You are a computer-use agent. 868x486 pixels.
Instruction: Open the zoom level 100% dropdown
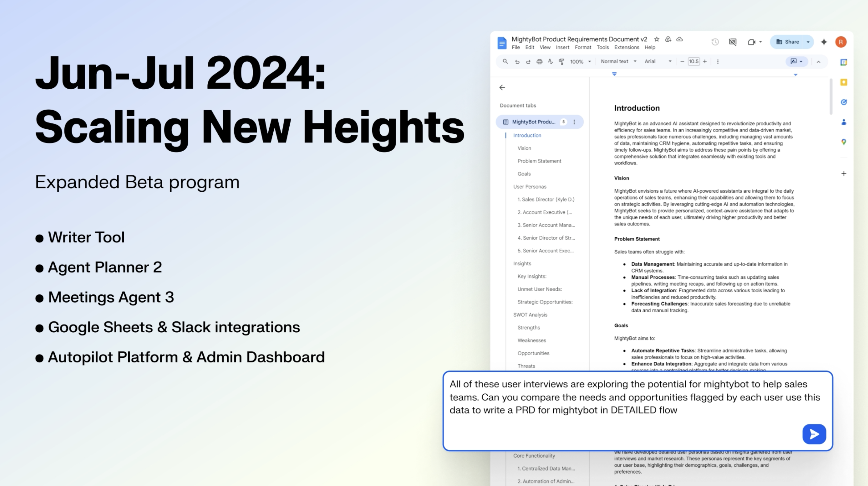pos(580,61)
